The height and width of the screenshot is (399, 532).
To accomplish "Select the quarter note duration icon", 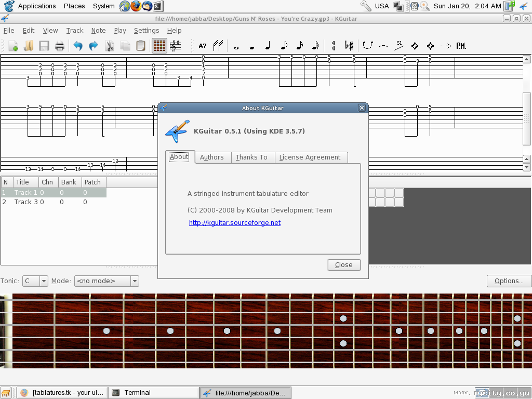I will (x=268, y=46).
